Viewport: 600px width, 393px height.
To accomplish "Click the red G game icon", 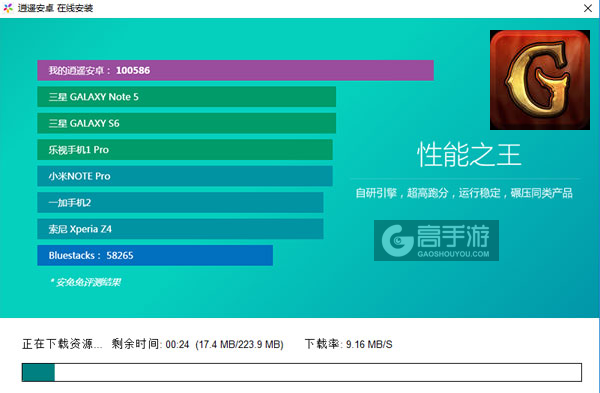I will click(x=540, y=80).
